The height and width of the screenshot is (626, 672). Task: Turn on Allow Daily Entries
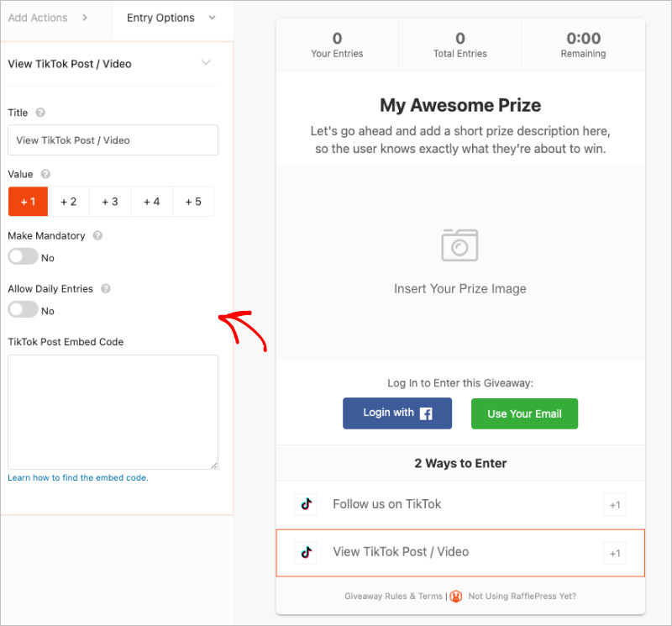pyautogui.click(x=21, y=309)
